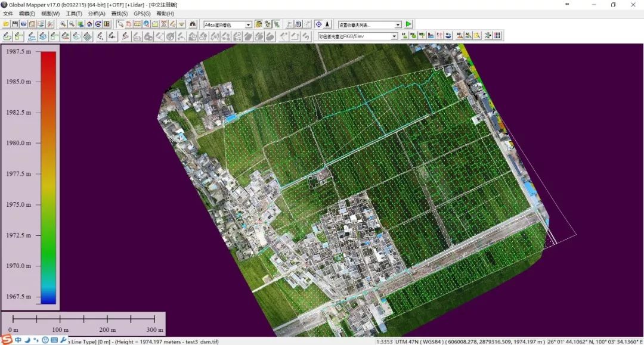Image resolution: width=644 pixels, height=345 pixels.
Task: Click the binoculars search icon
Action: [193, 24]
